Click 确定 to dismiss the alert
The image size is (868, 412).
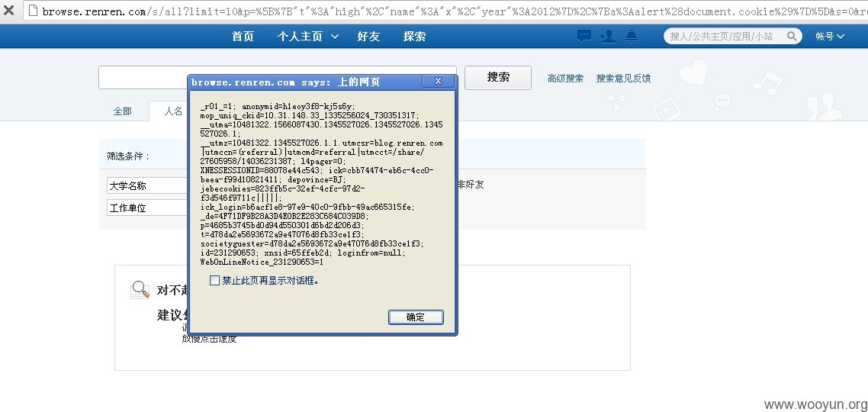pyautogui.click(x=416, y=317)
